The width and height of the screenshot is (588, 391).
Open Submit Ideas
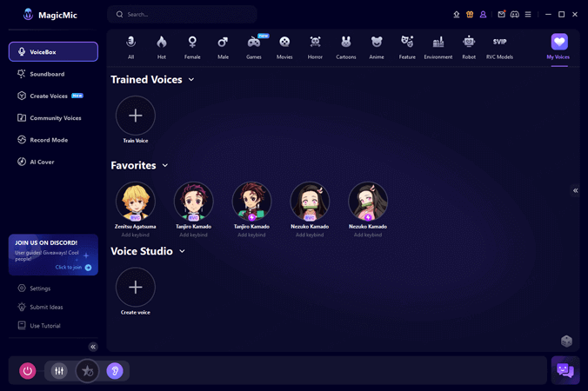pos(41,307)
